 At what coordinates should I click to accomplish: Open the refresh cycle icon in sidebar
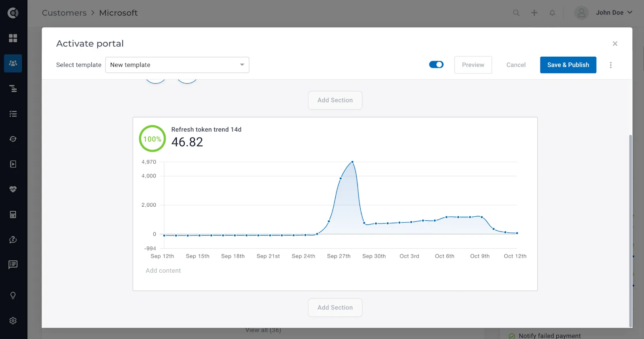tap(13, 139)
